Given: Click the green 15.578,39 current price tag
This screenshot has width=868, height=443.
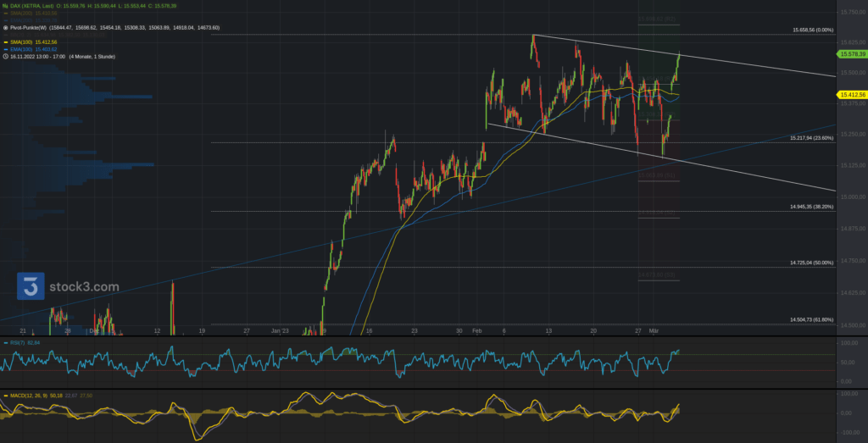Looking at the screenshot, I should (853, 53).
